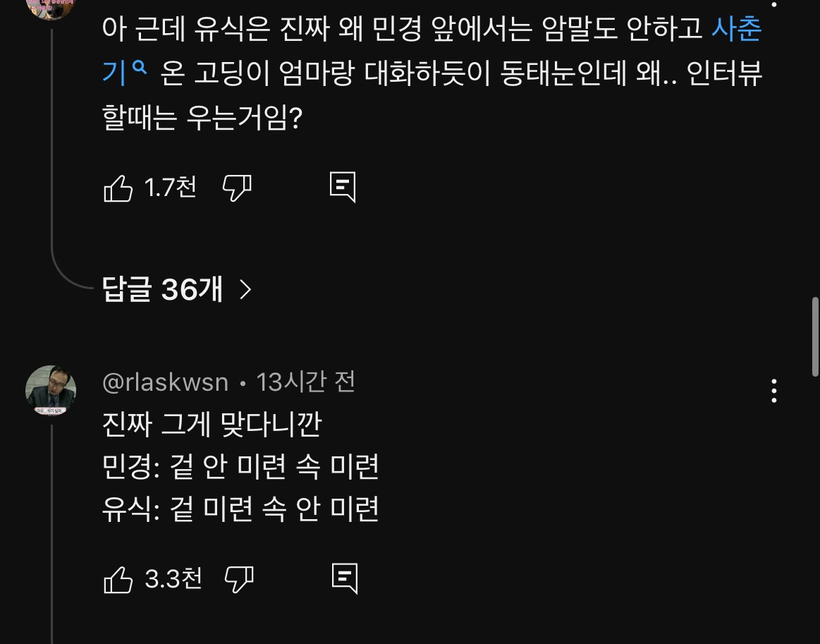Screen dimensions: 820x644
Task: Click reply icon under the 1.7천 comment
Action: pyautogui.click(x=343, y=188)
